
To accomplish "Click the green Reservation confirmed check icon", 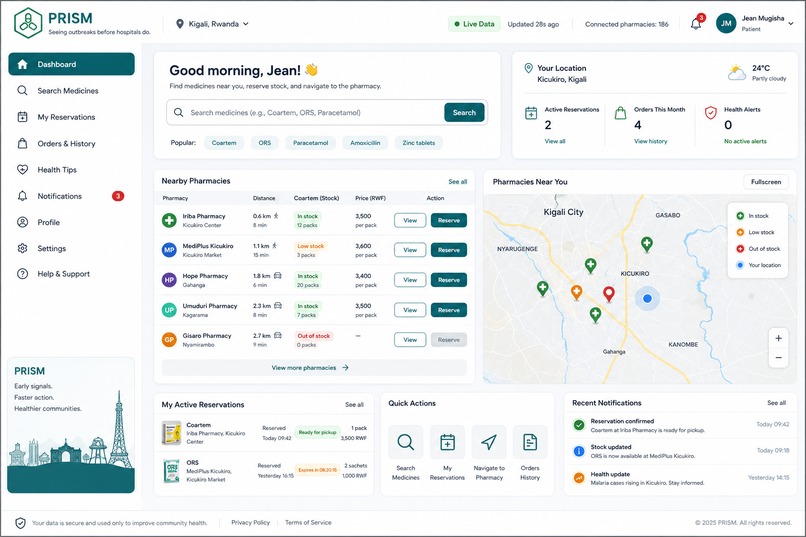I will (579, 425).
